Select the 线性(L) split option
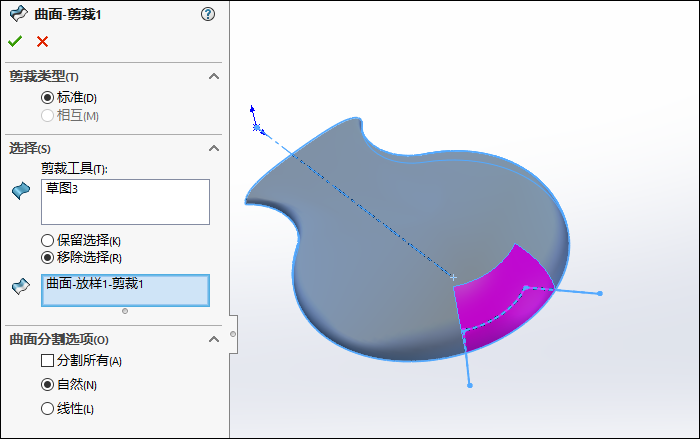The image size is (700, 439). click(47, 409)
